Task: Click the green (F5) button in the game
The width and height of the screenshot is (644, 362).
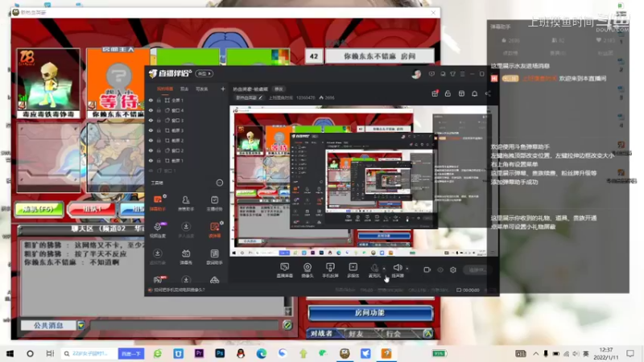Action: 39,209
